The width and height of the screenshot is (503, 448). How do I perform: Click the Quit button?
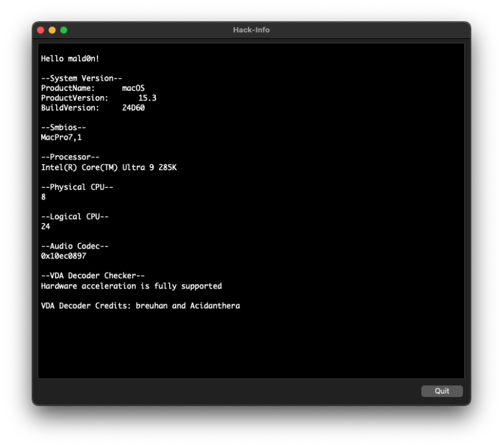[x=441, y=391]
